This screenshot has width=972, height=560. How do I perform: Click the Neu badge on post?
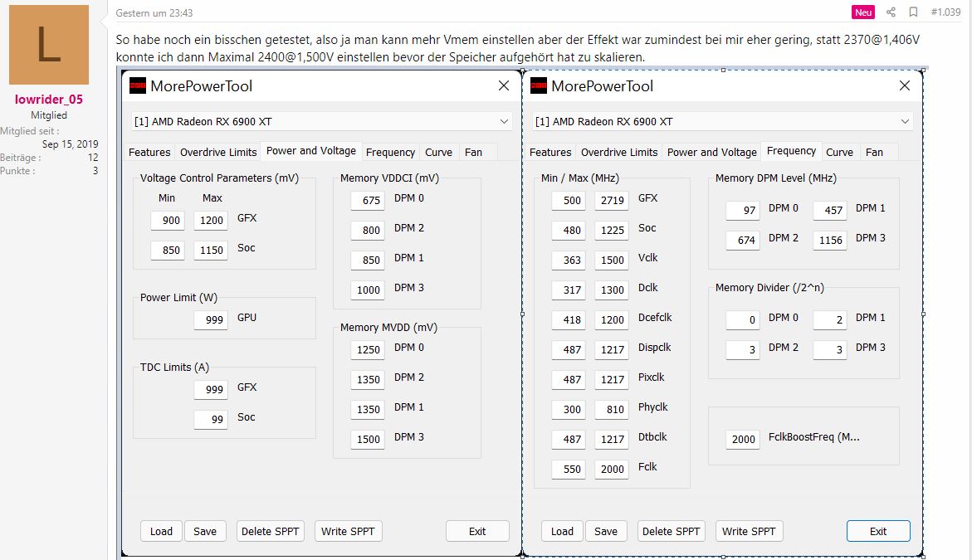pos(863,12)
